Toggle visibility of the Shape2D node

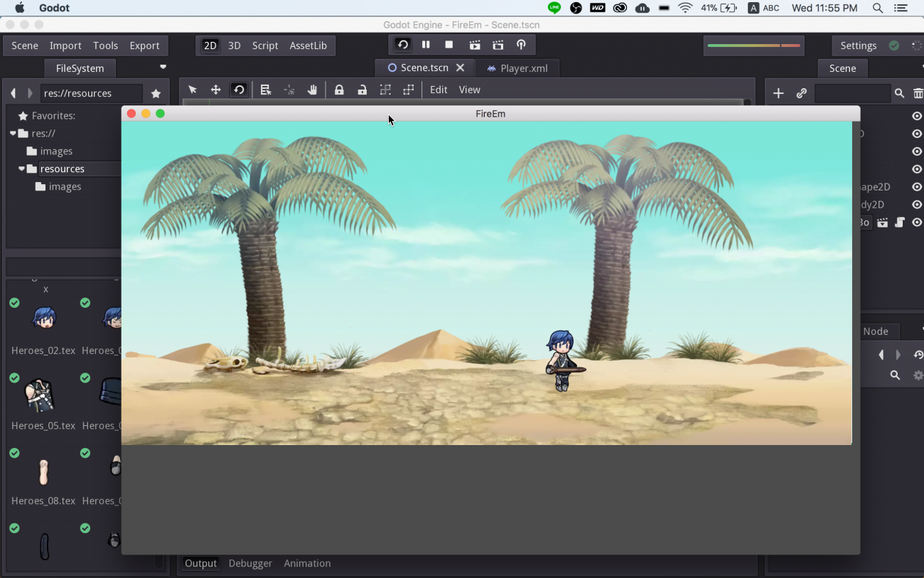click(x=917, y=187)
